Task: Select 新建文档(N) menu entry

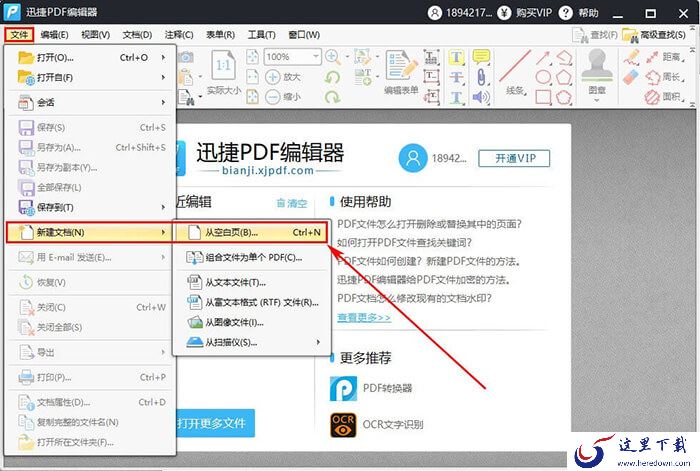Action: point(89,232)
